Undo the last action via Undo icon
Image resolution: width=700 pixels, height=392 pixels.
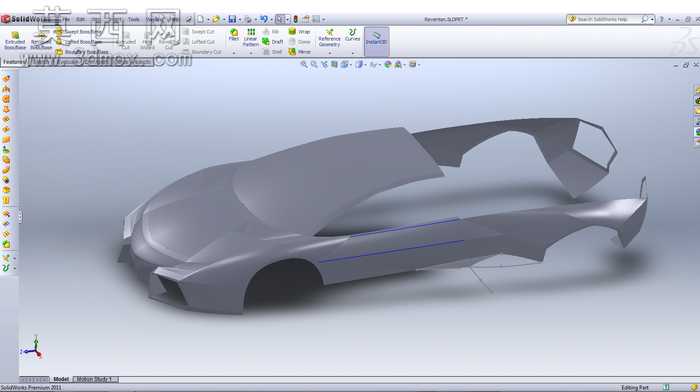click(x=263, y=19)
